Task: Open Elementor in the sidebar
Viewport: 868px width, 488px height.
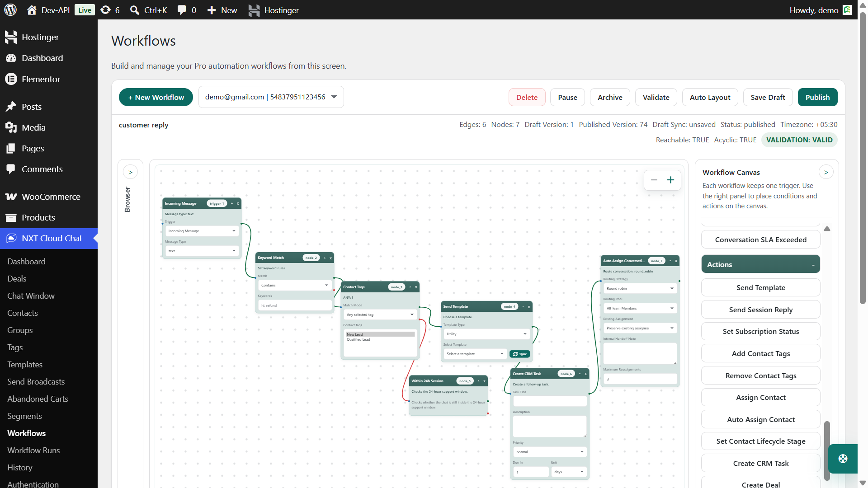Action: [x=49, y=79]
